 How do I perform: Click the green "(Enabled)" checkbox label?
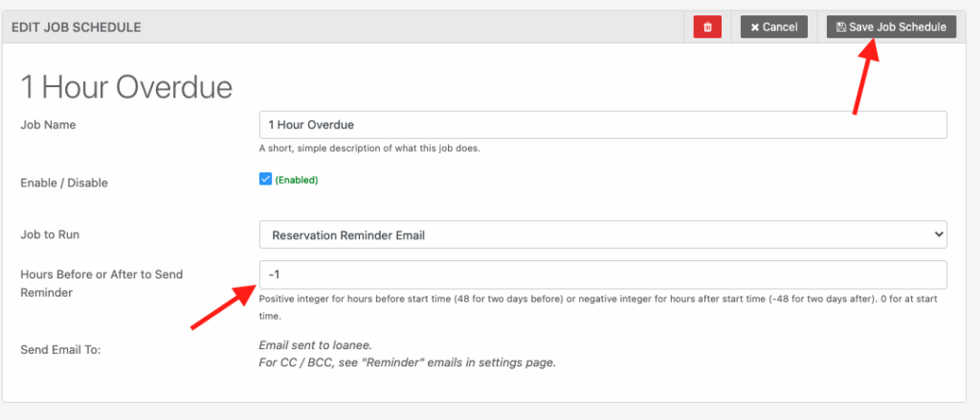(x=297, y=180)
